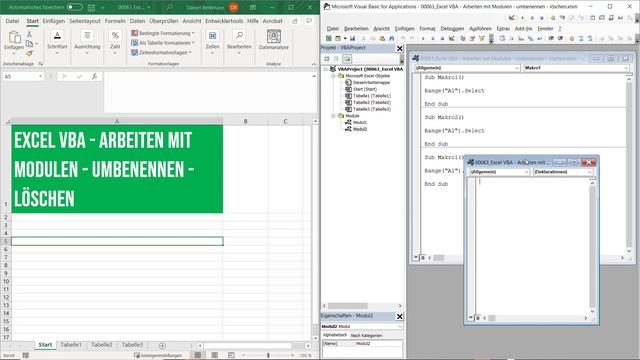Select Tabelle1 (Tabelle1) in project tree
Image resolution: width=640 pixels, height=360 pixels.
(x=371, y=96)
